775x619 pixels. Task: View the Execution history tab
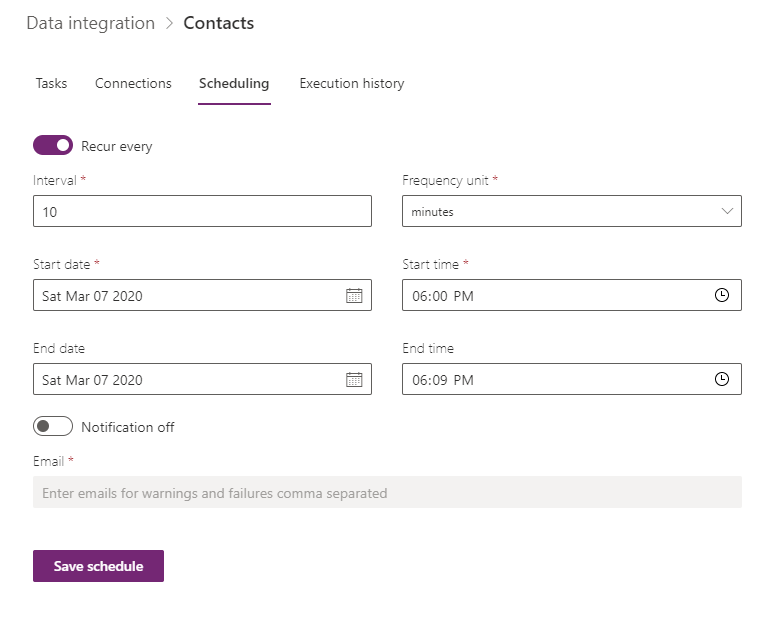coord(352,84)
